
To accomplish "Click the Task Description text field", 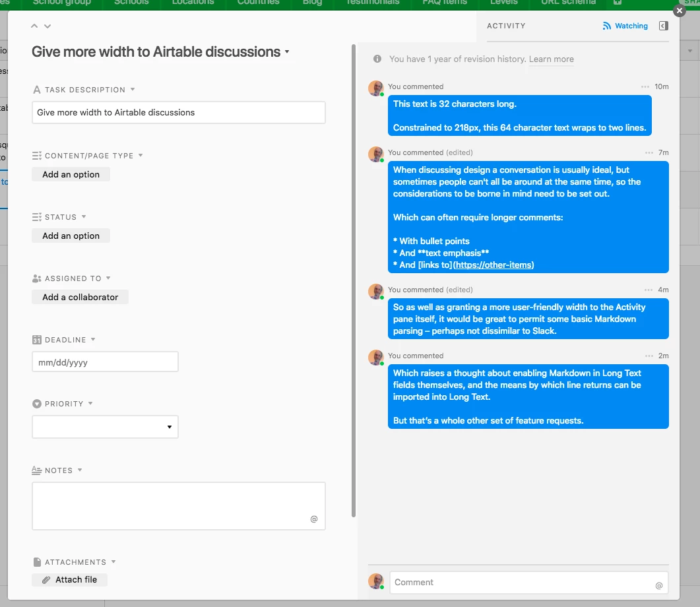I will pyautogui.click(x=179, y=112).
